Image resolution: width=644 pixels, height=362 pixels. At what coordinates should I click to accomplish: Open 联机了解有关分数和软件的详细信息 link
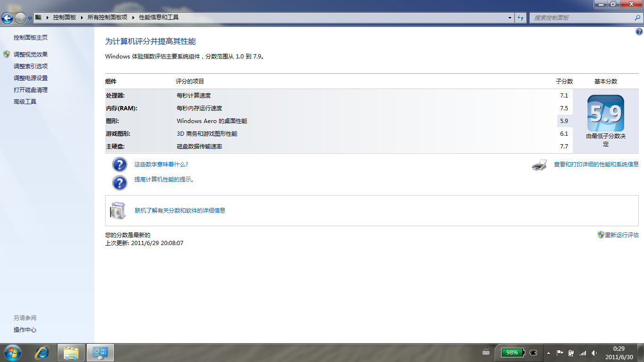[180, 211]
